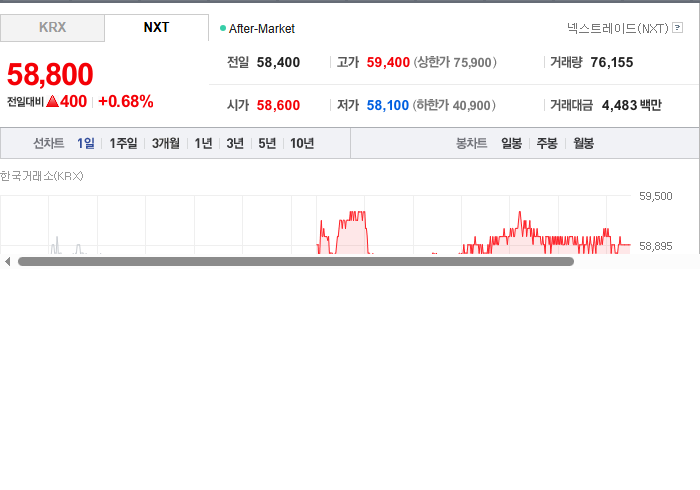
Task: Select the 5년 chart period
Action: pyautogui.click(x=267, y=143)
